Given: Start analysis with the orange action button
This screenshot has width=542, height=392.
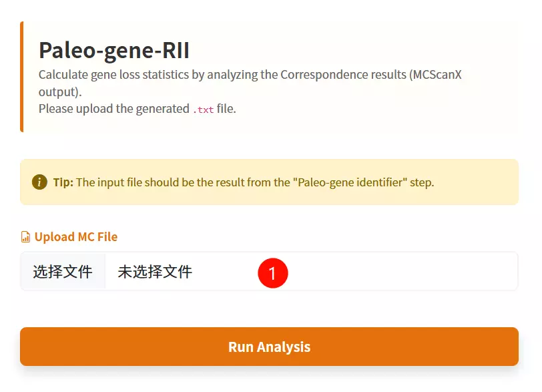Looking at the screenshot, I should [x=269, y=347].
